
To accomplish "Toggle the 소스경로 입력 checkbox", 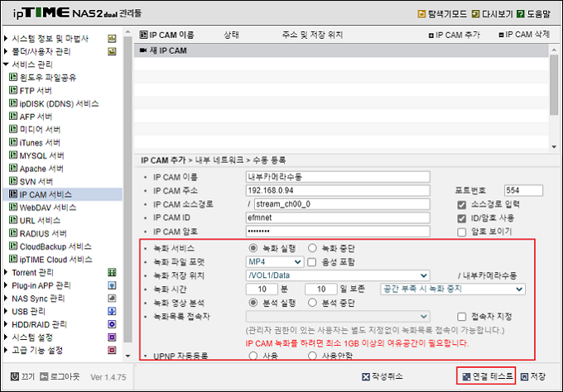I will click(462, 205).
